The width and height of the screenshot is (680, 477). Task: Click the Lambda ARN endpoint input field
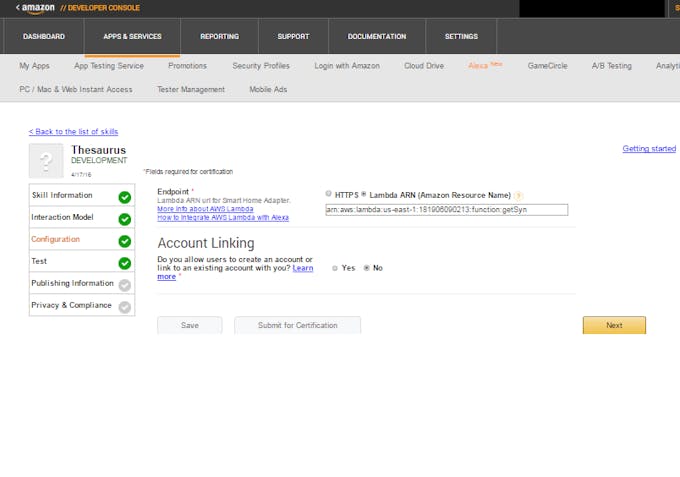coord(447,210)
